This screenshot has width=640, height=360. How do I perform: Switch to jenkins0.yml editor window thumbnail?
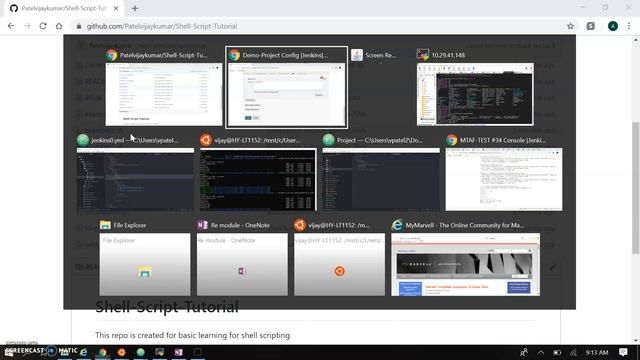(135, 179)
